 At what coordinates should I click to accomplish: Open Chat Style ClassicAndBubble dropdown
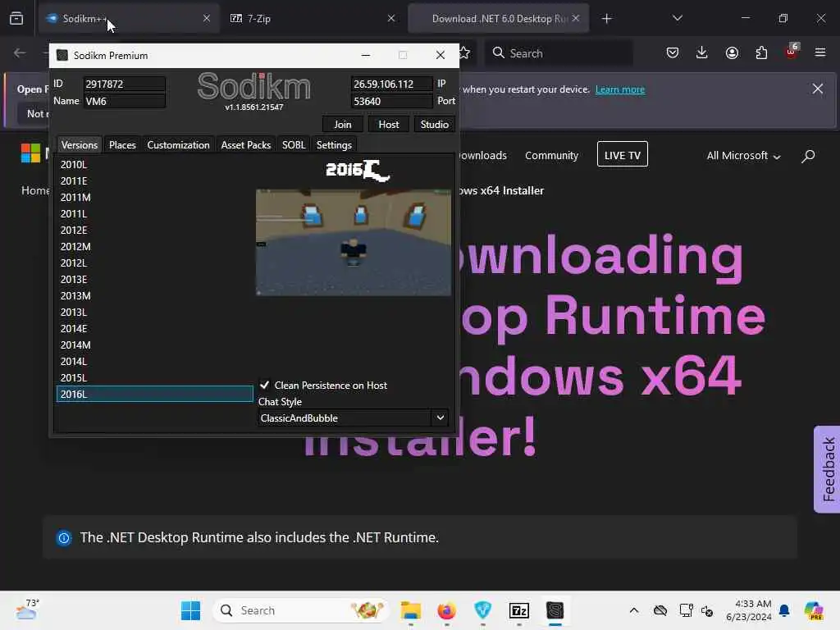pyautogui.click(x=353, y=418)
